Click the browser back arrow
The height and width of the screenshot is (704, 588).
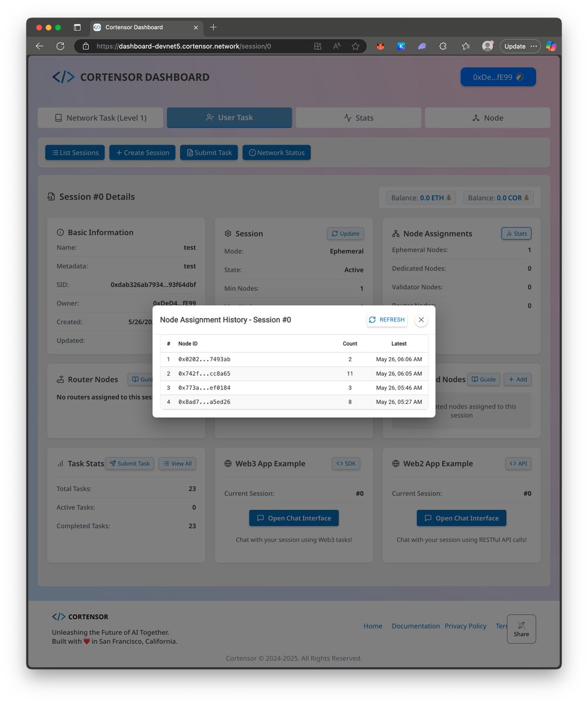39,46
